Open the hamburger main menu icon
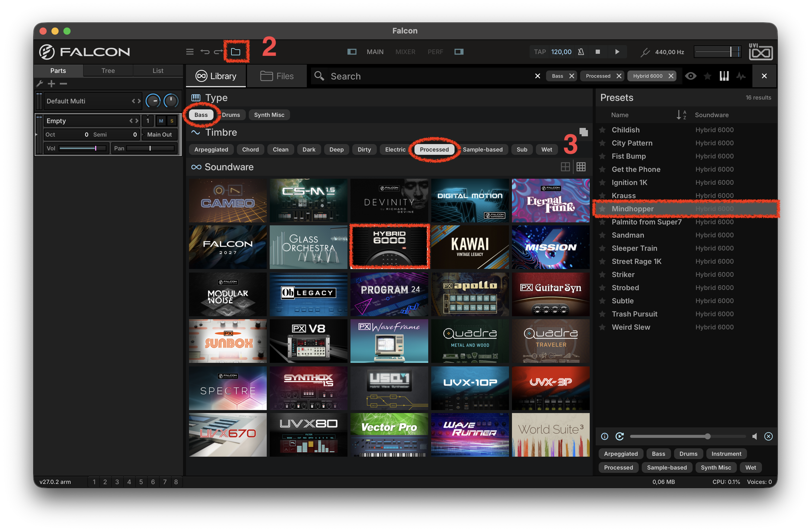Image resolution: width=811 pixels, height=532 pixels. click(x=190, y=52)
